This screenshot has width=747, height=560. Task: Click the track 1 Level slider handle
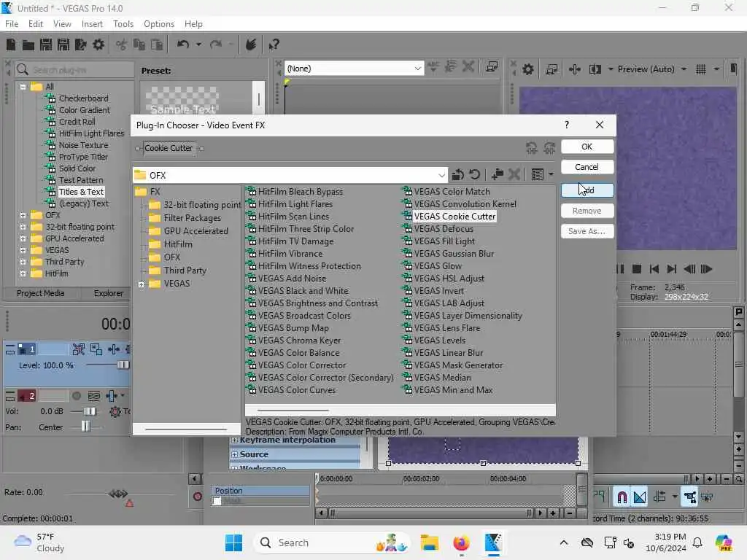123,365
